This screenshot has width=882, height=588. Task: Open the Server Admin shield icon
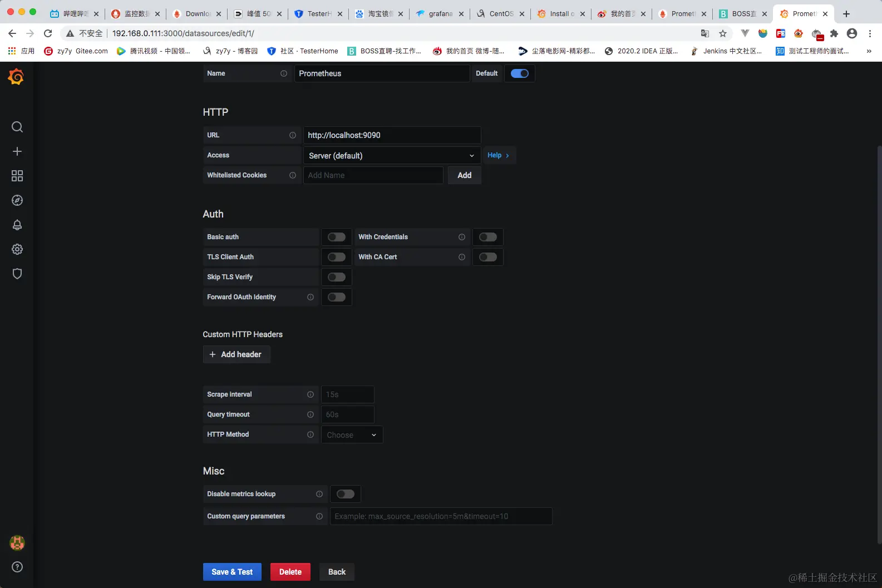tap(17, 274)
